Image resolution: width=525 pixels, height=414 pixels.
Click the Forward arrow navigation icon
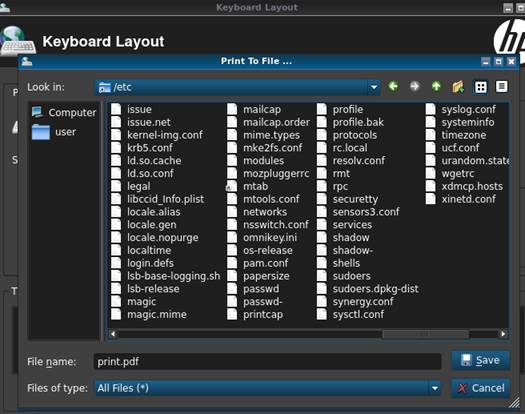[x=415, y=87]
